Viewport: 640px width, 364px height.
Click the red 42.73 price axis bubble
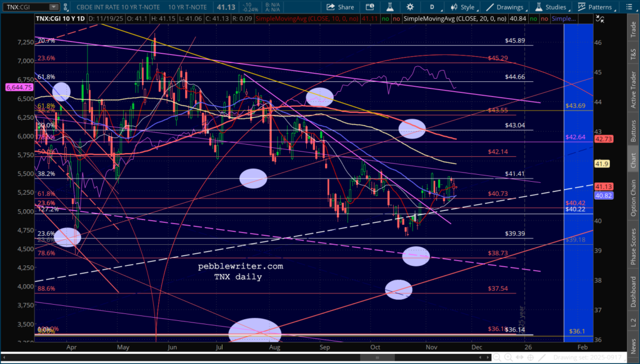pos(603,139)
